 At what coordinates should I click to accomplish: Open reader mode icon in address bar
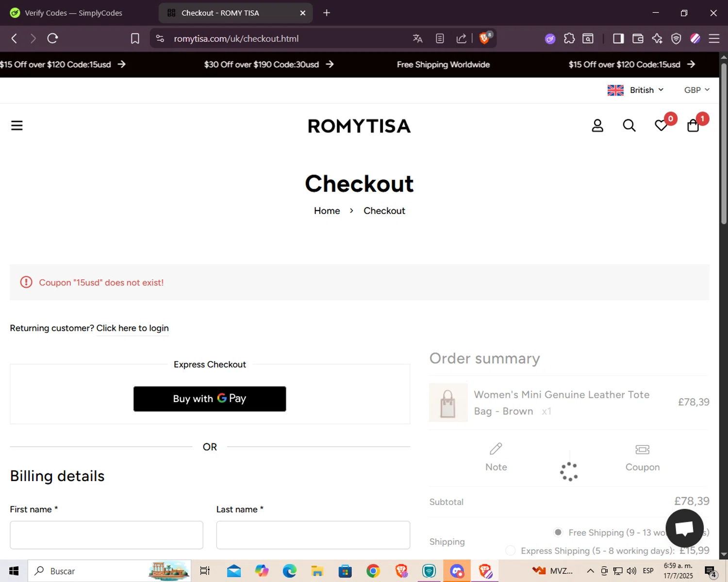tap(440, 38)
